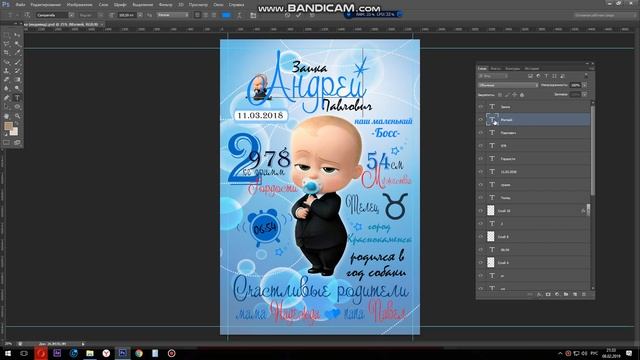Select the Horizontal Type tool
The width and height of the screenshot is (640, 360).
pos(17,98)
